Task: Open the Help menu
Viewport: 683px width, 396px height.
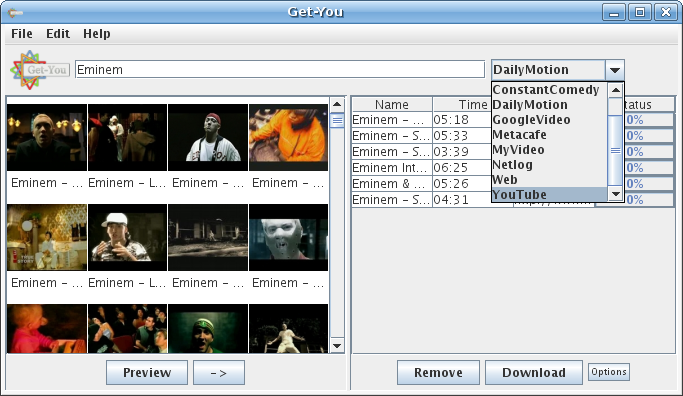Action: [97, 34]
